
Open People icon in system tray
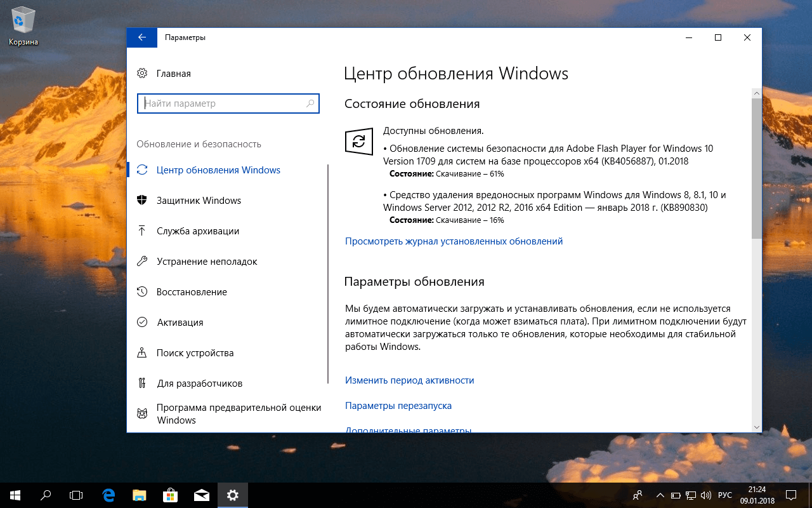coord(638,495)
